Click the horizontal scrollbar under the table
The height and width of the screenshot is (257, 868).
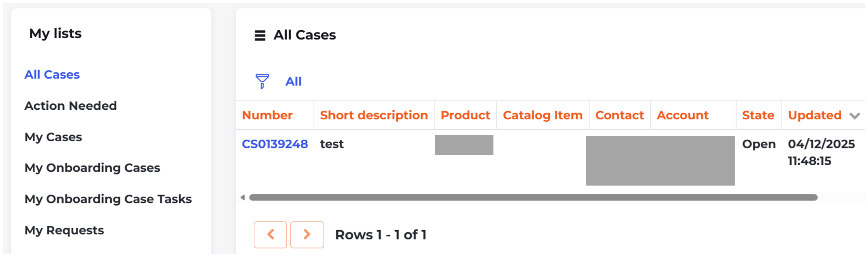[533, 198]
